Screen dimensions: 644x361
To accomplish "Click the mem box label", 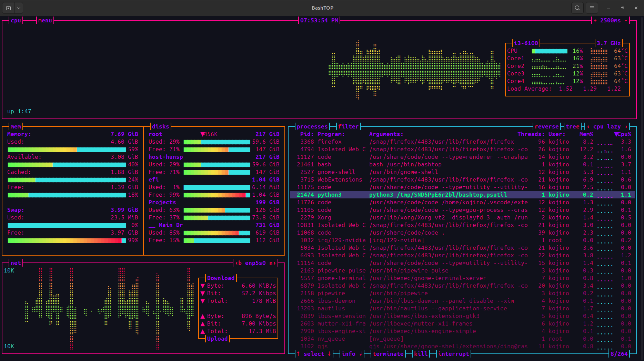I will (x=16, y=127).
